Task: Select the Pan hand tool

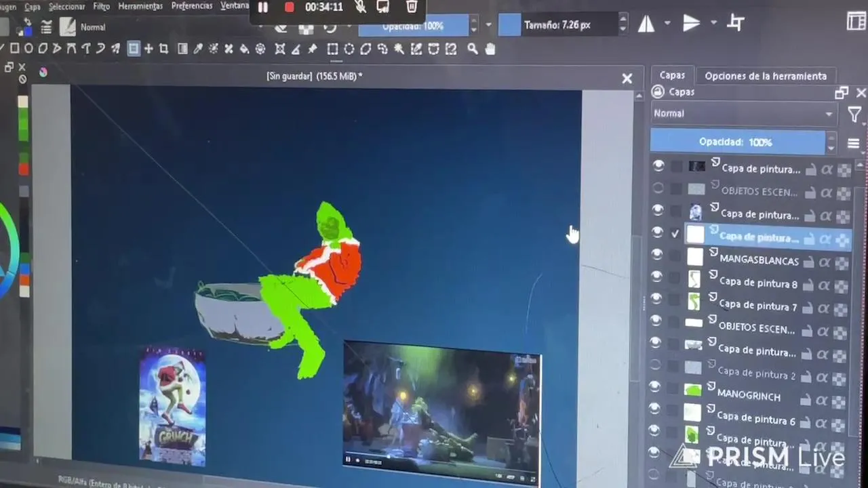Action: tap(490, 49)
